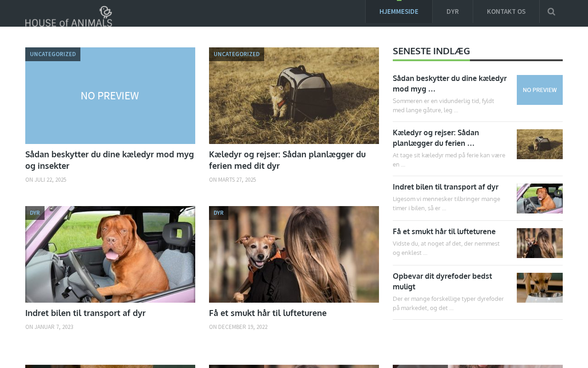Open the woman carrying dog article image
588x368 pixels.
pyautogui.click(x=294, y=254)
